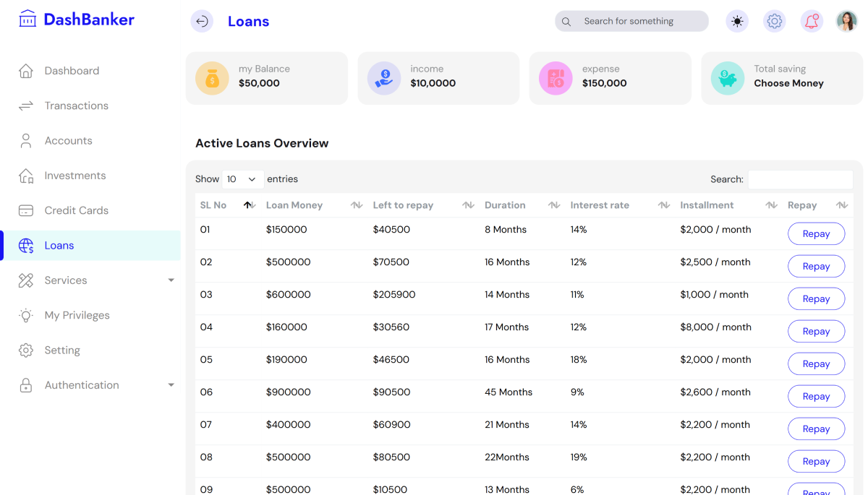
Task: Toggle the light/dark theme sun icon
Action: pos(737,22)
